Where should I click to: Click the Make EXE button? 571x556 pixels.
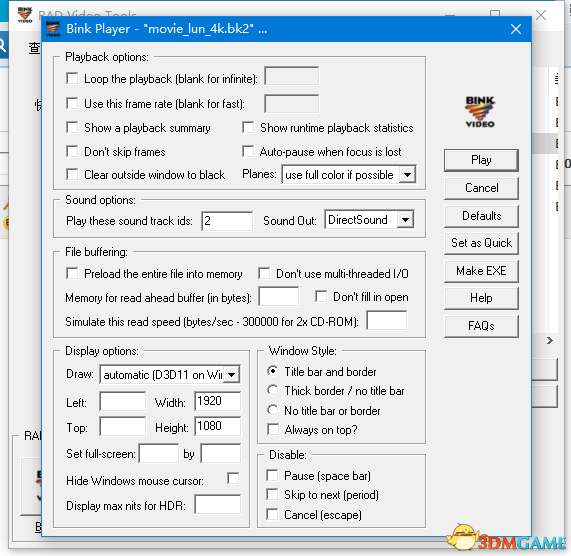click(x=481, y=271)
